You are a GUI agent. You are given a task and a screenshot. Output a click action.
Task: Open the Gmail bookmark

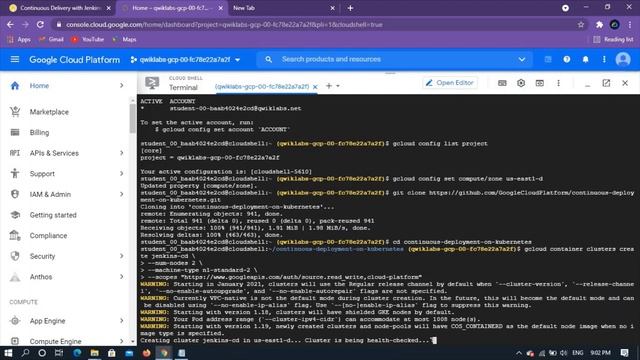(x=51, y=40)
